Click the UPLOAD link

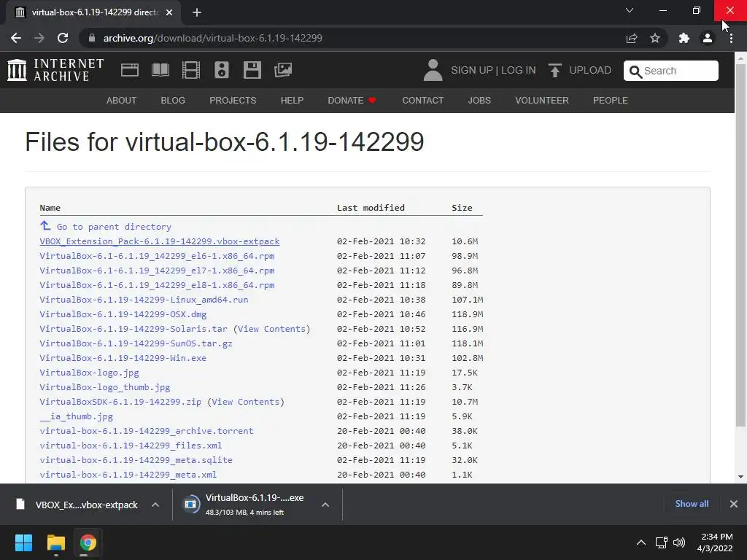[x=590, y=71]
